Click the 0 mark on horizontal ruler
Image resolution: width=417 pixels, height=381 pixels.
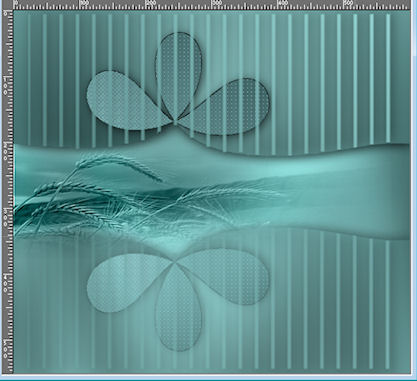click(x=17, y=3)
